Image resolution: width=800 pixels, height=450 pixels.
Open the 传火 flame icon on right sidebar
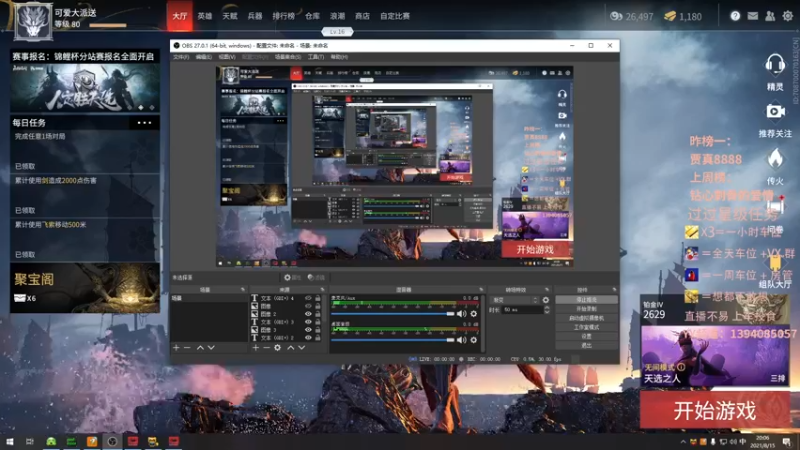click(775, 159)
